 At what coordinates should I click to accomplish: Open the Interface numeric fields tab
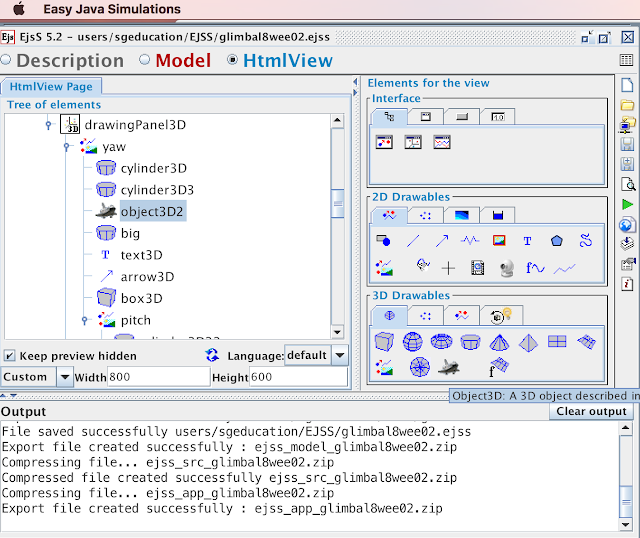coord(498,117)
